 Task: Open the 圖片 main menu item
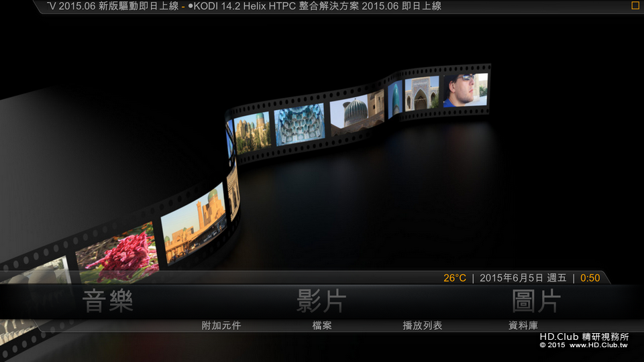coord(536,301)
